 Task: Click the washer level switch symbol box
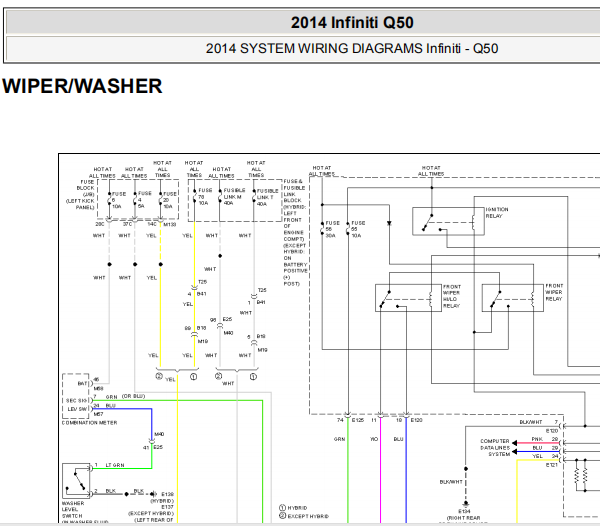[76, 481]
